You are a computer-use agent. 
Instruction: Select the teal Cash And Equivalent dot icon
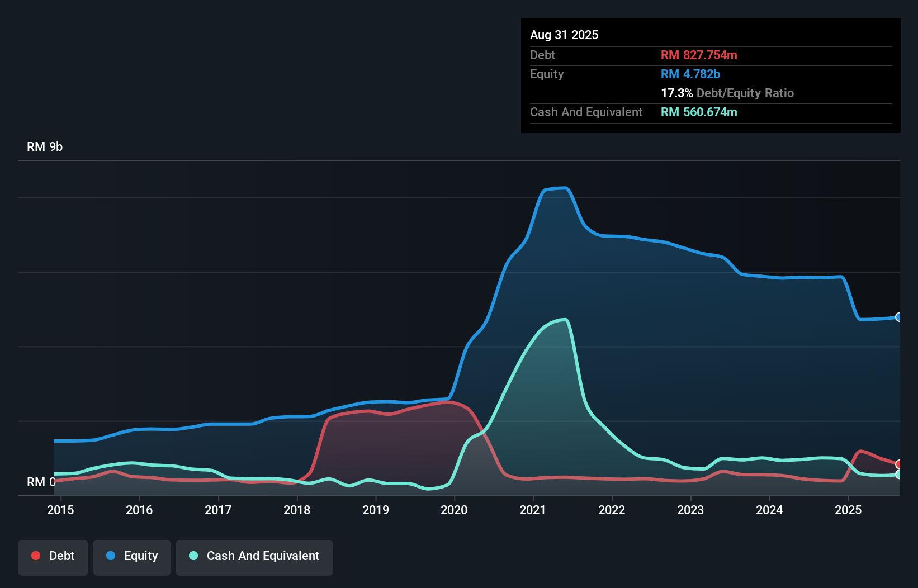(x=192, y=556)
